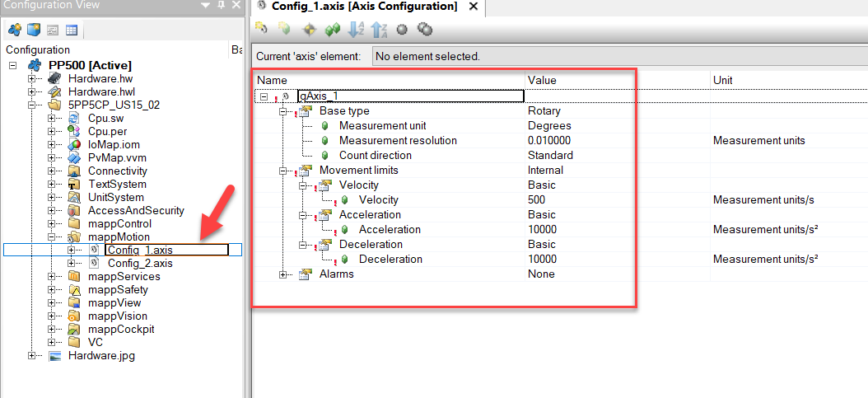Click the Hardware.hw file icon
Image resolution: width=868 pixels, height=398 pixels.
coord(54,78)
